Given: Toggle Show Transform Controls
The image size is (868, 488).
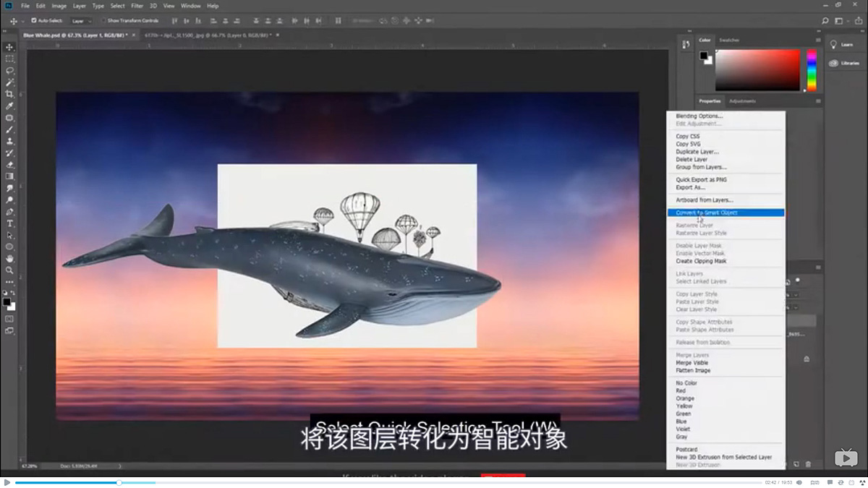Looking at the screenshot, I should pos(103,21).
